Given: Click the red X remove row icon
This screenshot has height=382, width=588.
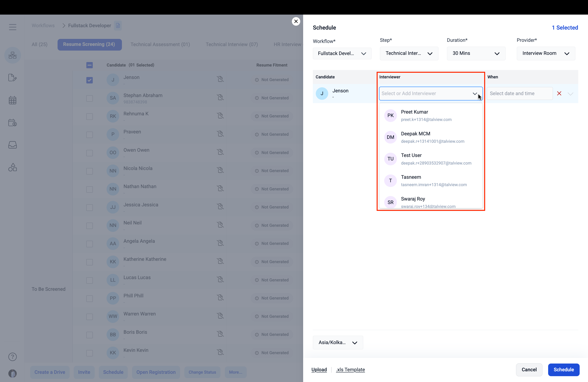Looking at the screenshot, I should pos(559,93).
